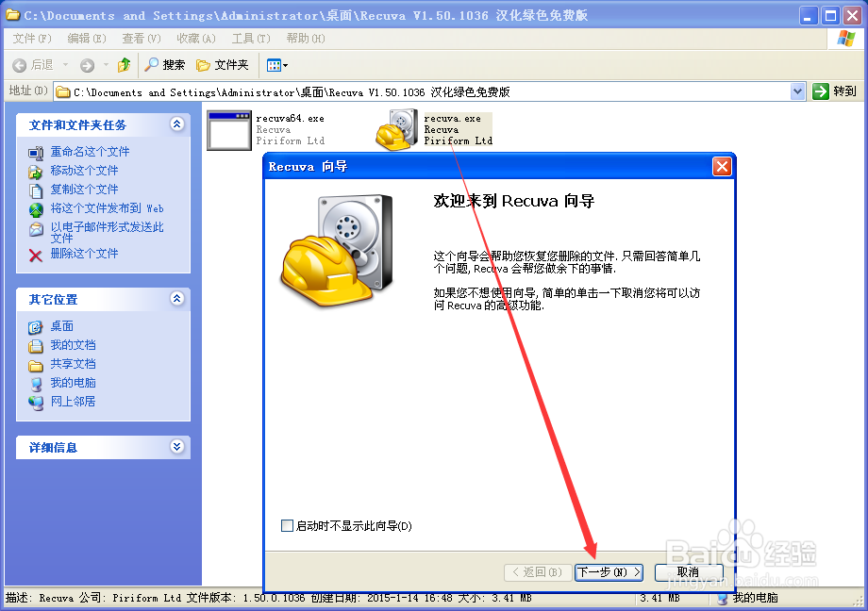Open Desktop (桌面) in Other Places
The height and width of the screenshot is (611, 868).
(62, 326)
